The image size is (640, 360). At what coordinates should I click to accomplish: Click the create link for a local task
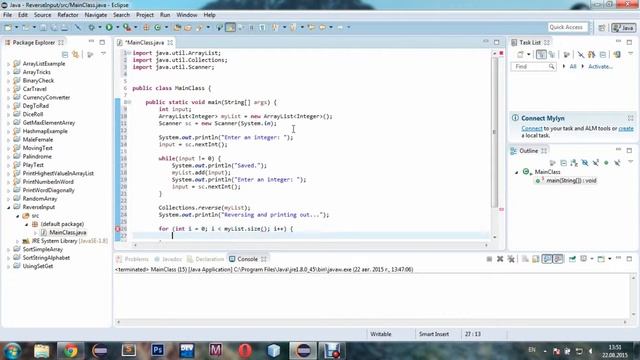point(626,129)
